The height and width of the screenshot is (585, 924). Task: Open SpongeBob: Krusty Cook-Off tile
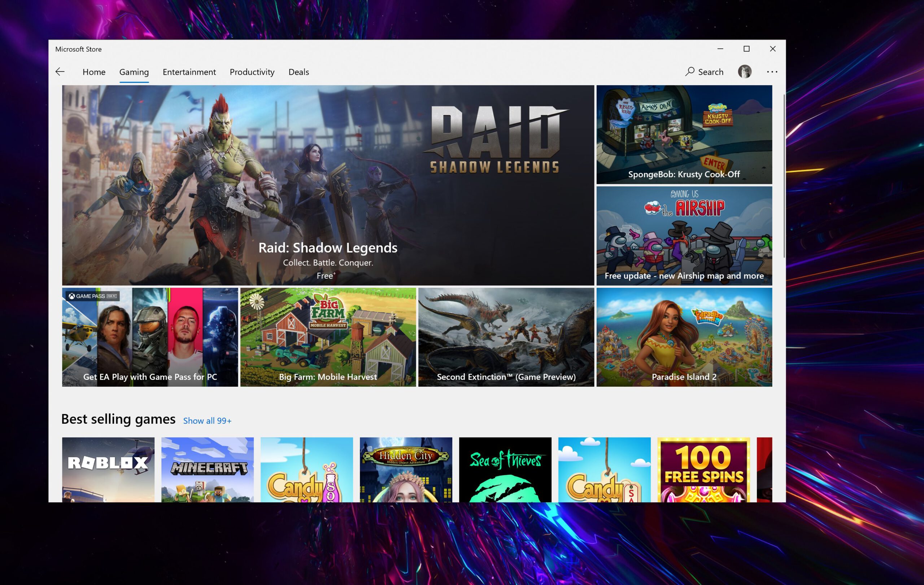click(684, 135)
